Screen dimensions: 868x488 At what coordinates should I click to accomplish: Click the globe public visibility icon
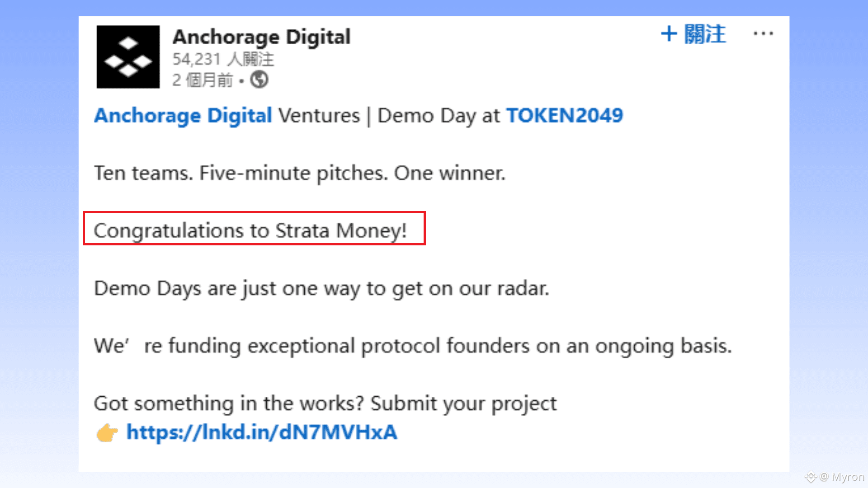click(x=259, y=80)
